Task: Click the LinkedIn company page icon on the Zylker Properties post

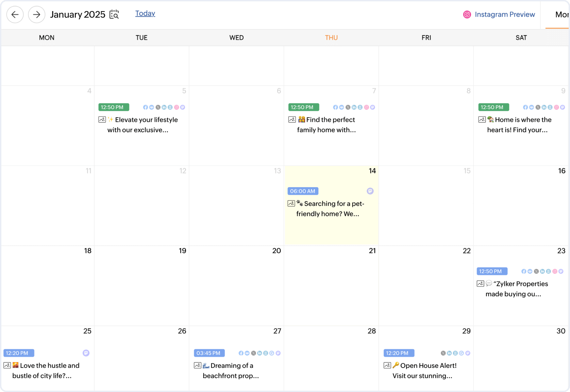Action: 548,271
